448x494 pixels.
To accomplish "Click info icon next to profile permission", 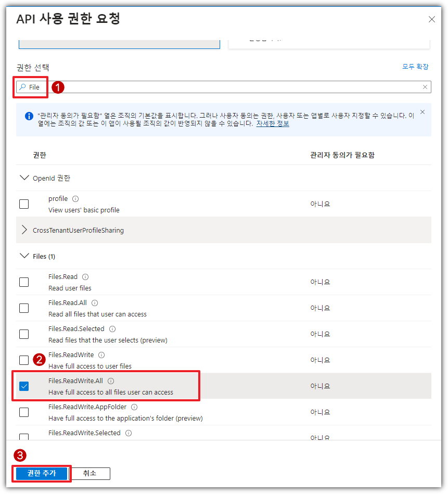I will coord(75,199).
